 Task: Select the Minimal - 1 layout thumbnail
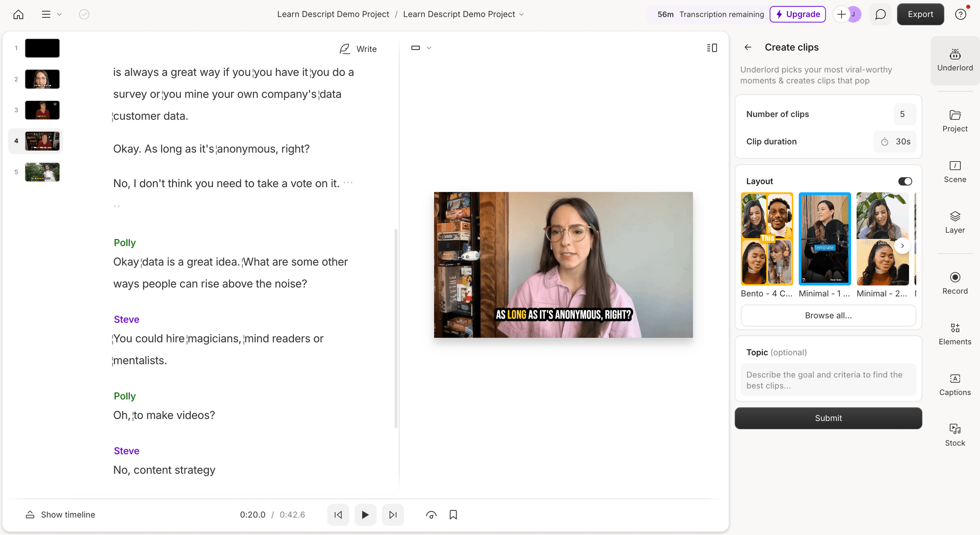tap(825, 239)
